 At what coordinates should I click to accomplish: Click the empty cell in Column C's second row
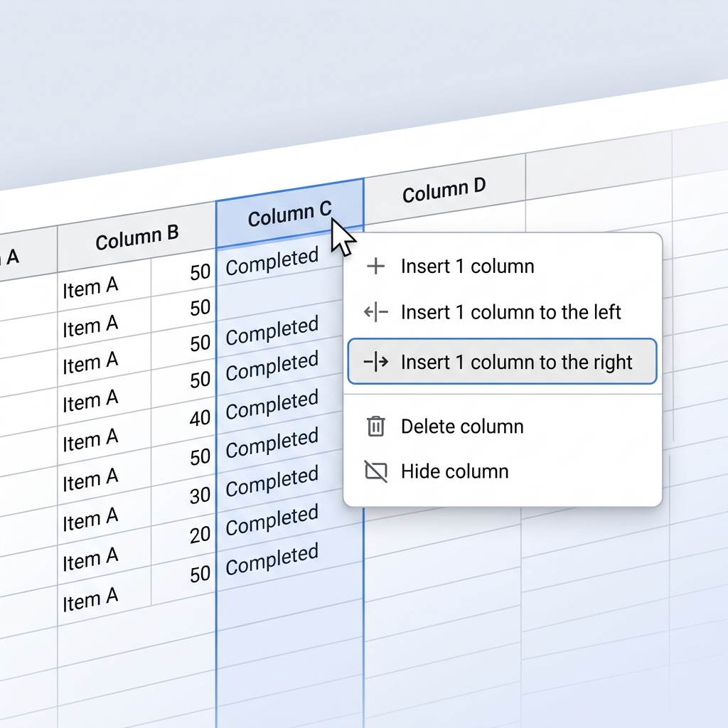point(280,298)
